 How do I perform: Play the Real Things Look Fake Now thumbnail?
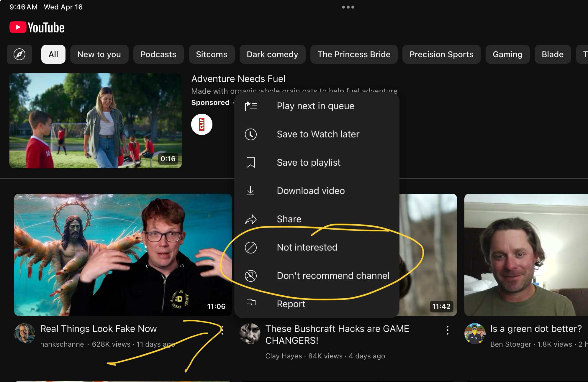123,255
